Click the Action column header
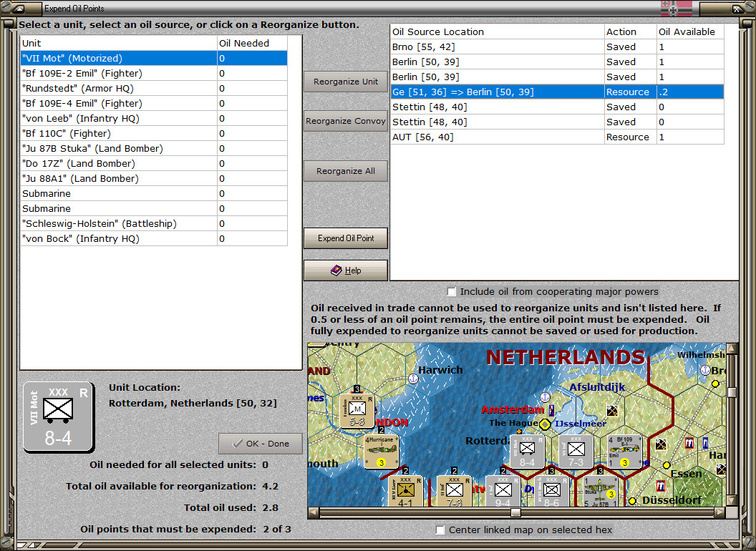The image size is (756, 551). click(x=631, y=31)
